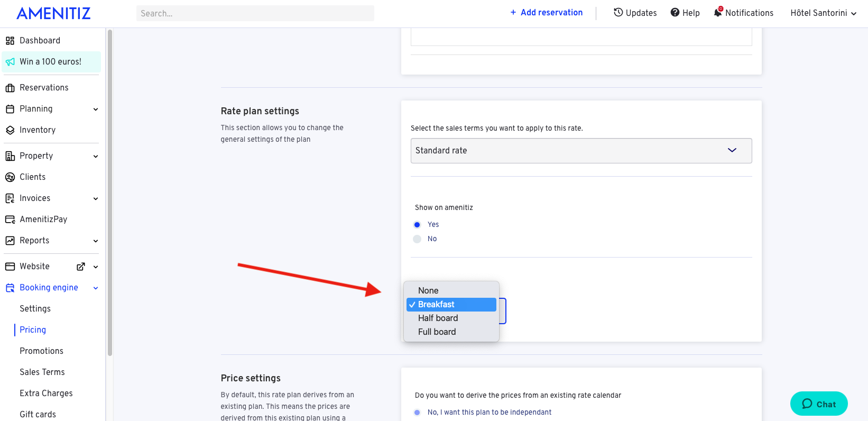The height and width of the screenshot is (421, 868).
Task: Open the Hôtel Santorini account menu
Action: [823, 13]
